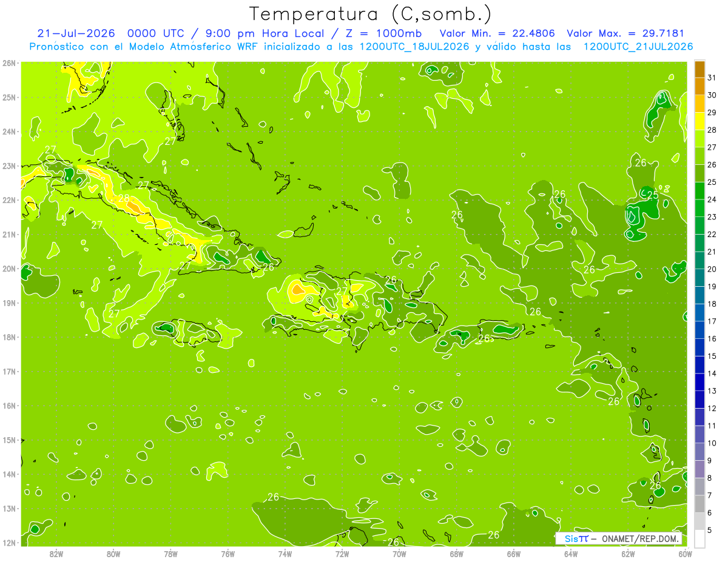
Task: Click the 25N latitude axis label
Action: point(8,98)
